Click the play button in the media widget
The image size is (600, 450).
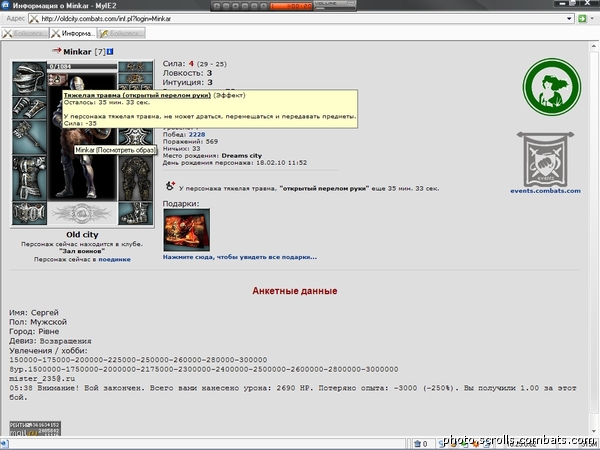coord(217,6)
